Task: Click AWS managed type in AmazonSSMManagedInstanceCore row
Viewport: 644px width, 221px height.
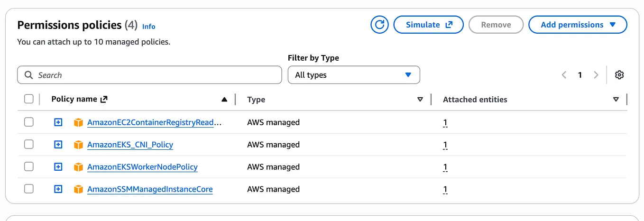Action: click(274, 189)
